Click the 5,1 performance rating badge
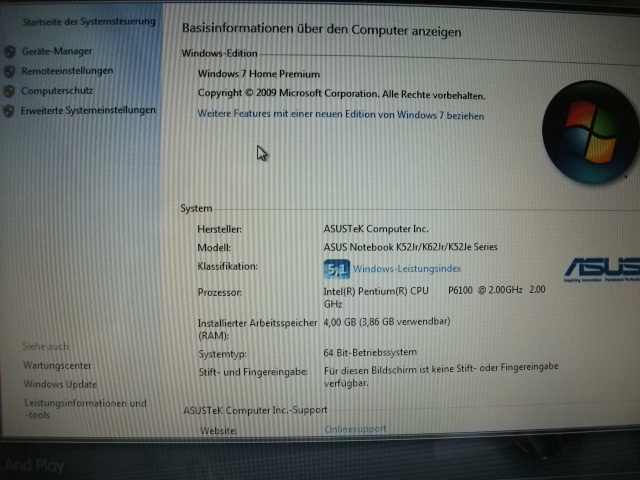This screenshot has width=640, height=480. [x=336, y=268]
